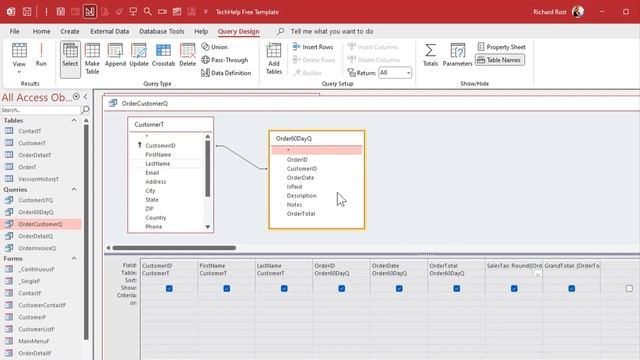
Task: Select the asterisk row in Order60DayQ list
Action: [x=316, y=150]
